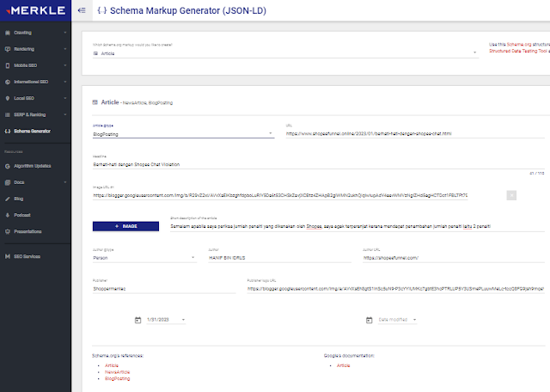Open the NewsArticle reference link

pyautogui.click(x=117, y=372)
